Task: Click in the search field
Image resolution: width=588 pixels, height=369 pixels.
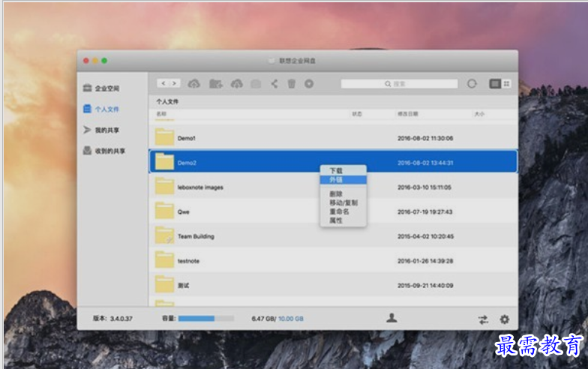Action: click(399, 84)
